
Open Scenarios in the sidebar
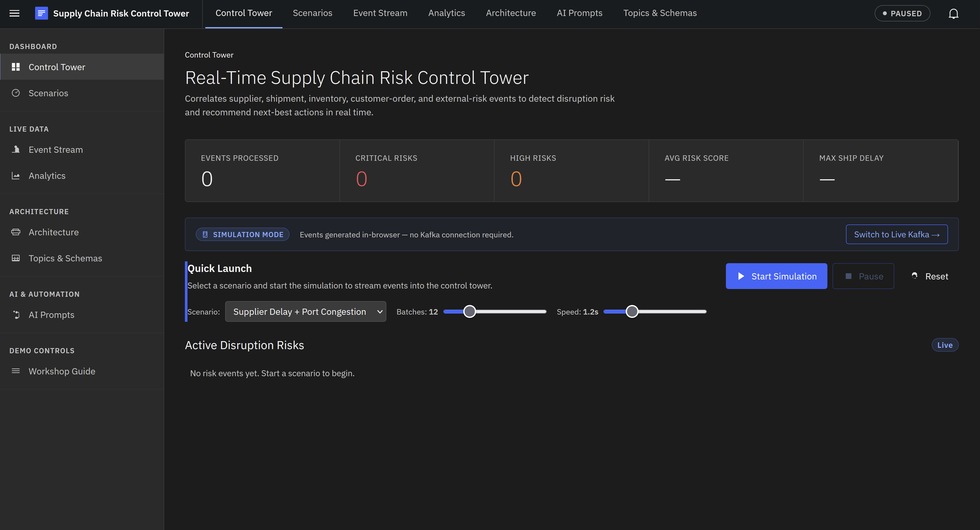[82, 93]
